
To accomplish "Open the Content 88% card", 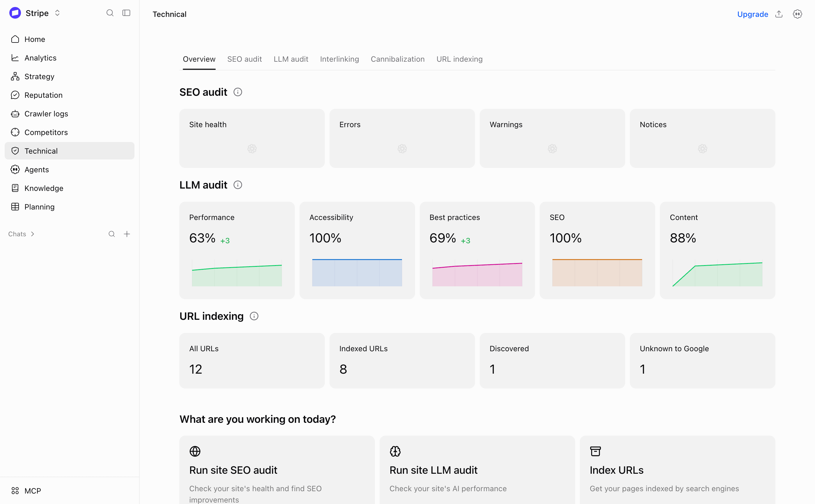I will pyautogui.click(x=717, y=250).
